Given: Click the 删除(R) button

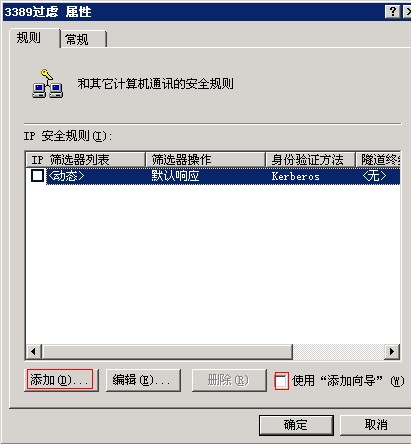Looking at the screenshot, I should click(x=229, y=380).
